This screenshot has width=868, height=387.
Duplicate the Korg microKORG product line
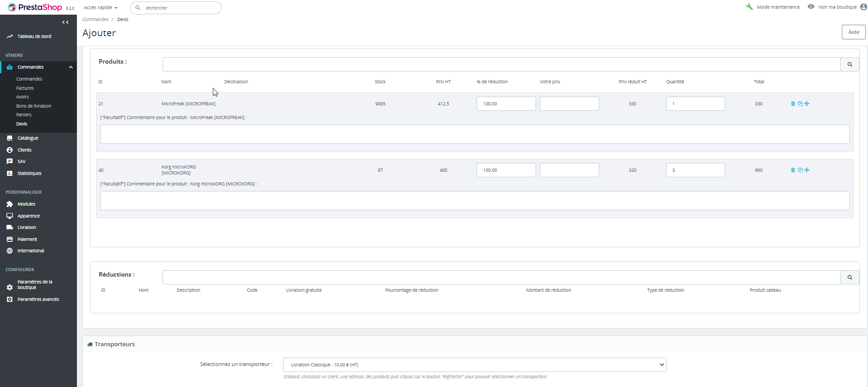[800, 170]
